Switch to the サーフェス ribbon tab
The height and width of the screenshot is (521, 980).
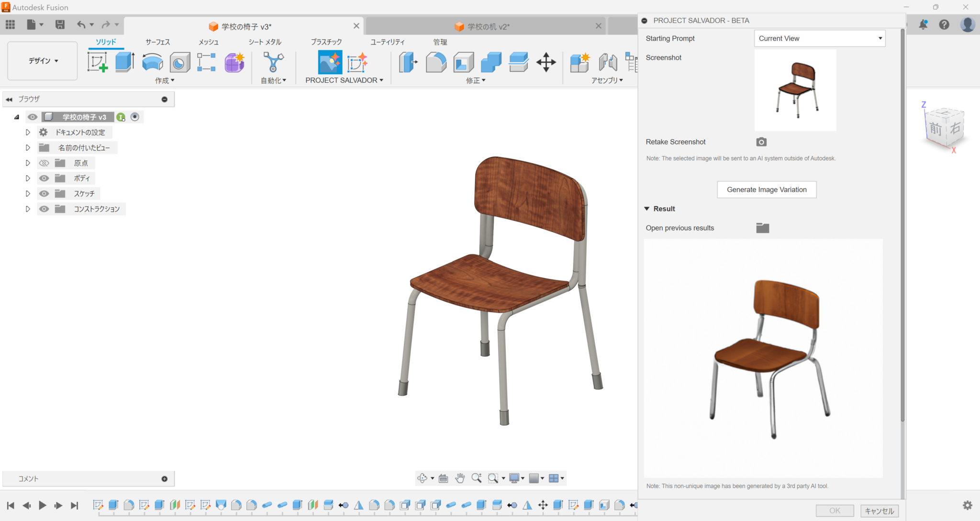(157, 42)
